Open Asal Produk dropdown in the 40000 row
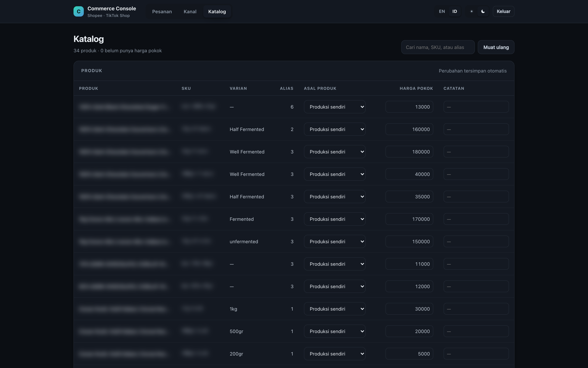This screenshot has height=368, width=588. tap(335, 174)
